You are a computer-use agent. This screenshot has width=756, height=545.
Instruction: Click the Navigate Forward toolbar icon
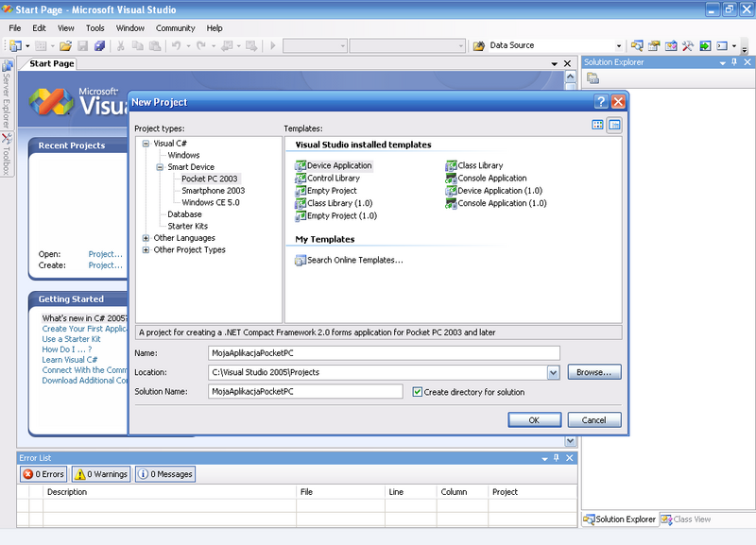point(251,45)
